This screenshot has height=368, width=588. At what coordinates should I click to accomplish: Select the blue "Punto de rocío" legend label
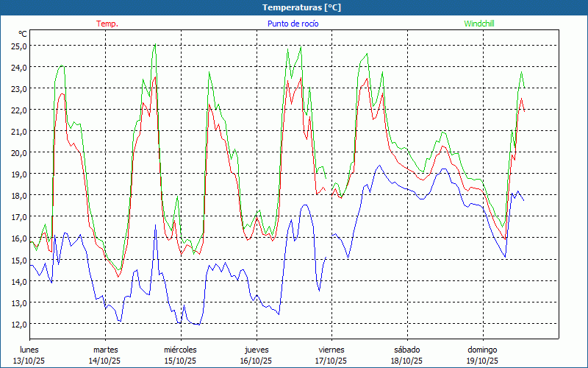point(293,24)
